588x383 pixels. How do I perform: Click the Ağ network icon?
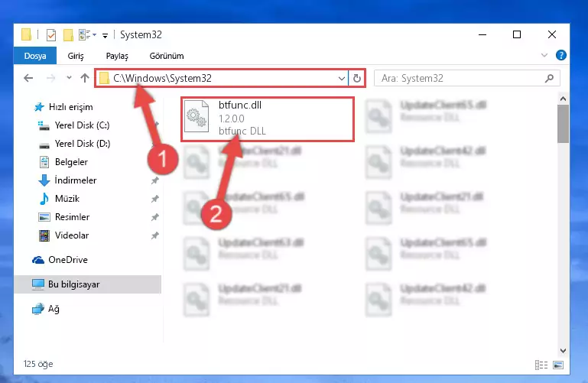38,309
